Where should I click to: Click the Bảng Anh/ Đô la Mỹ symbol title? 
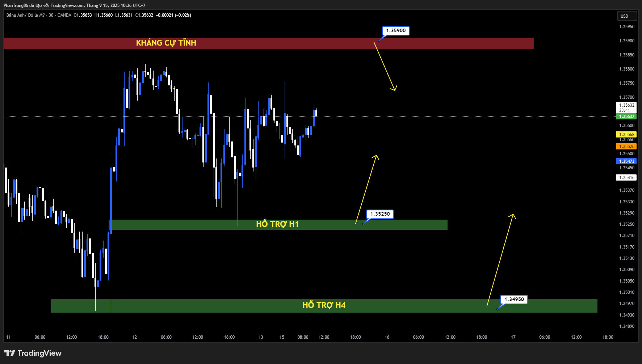pyautogui.click(x=25, y=15)
